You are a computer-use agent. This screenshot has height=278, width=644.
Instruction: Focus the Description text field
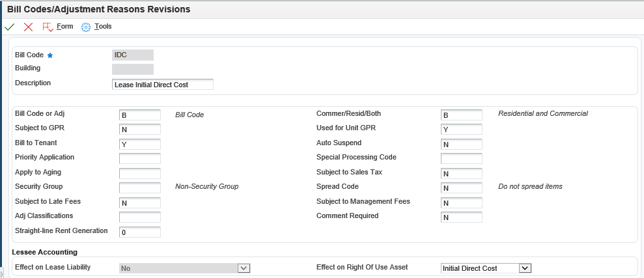[x=163, y=85]
